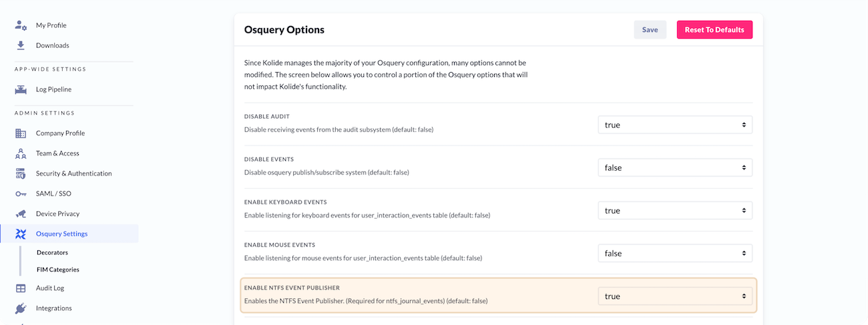The height and width of the screenshot is (325, 868).
Task: Click the ADMIN SETTINGS section header
Action: [45, 113]
